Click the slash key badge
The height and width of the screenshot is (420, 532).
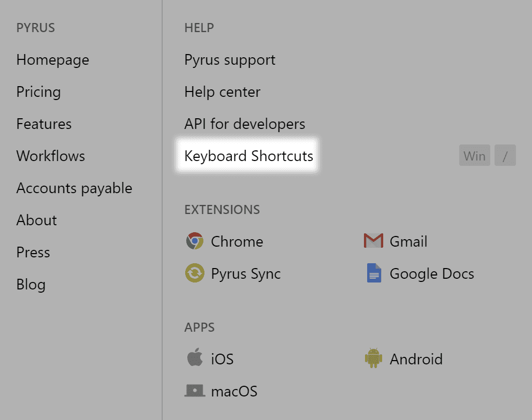coord(505,155)
